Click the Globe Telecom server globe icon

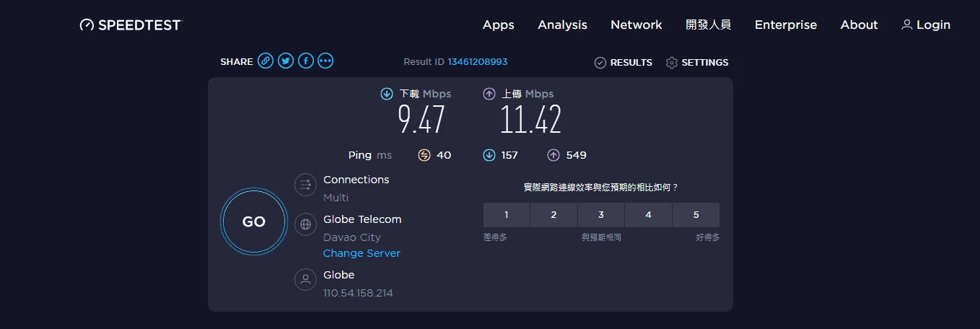click(306, 224)
